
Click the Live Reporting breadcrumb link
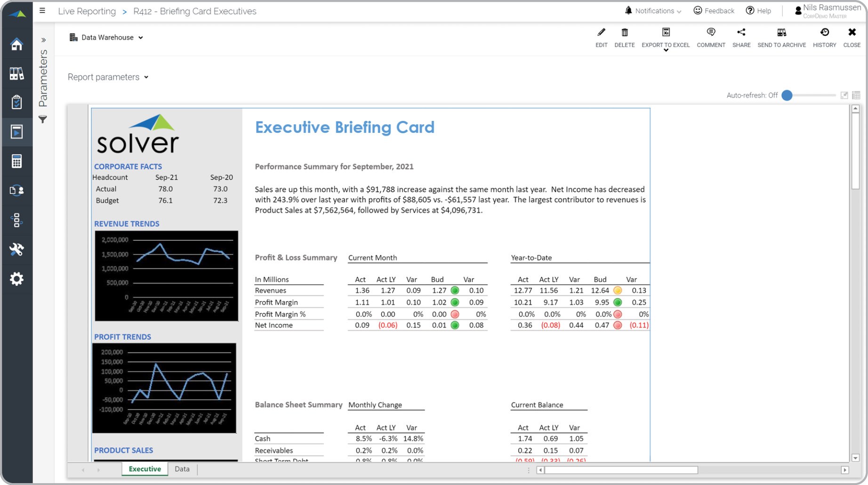(x=87, y=11)
